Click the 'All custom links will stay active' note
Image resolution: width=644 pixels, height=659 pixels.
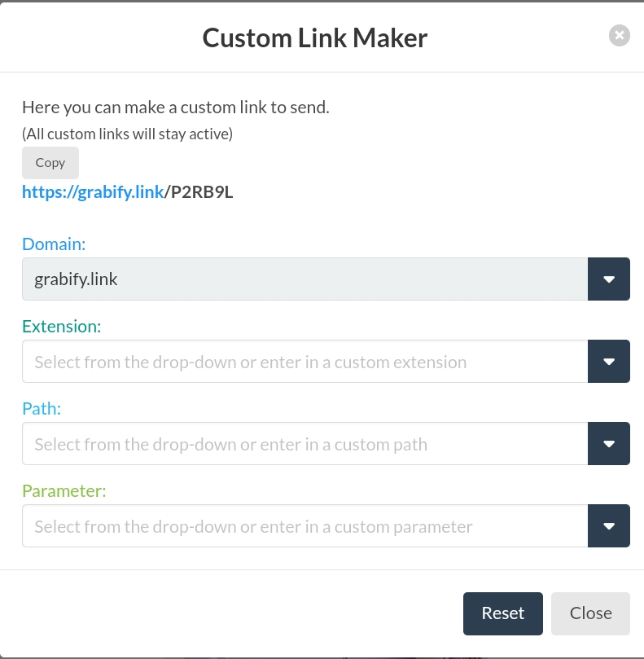(x=127, y=134)
